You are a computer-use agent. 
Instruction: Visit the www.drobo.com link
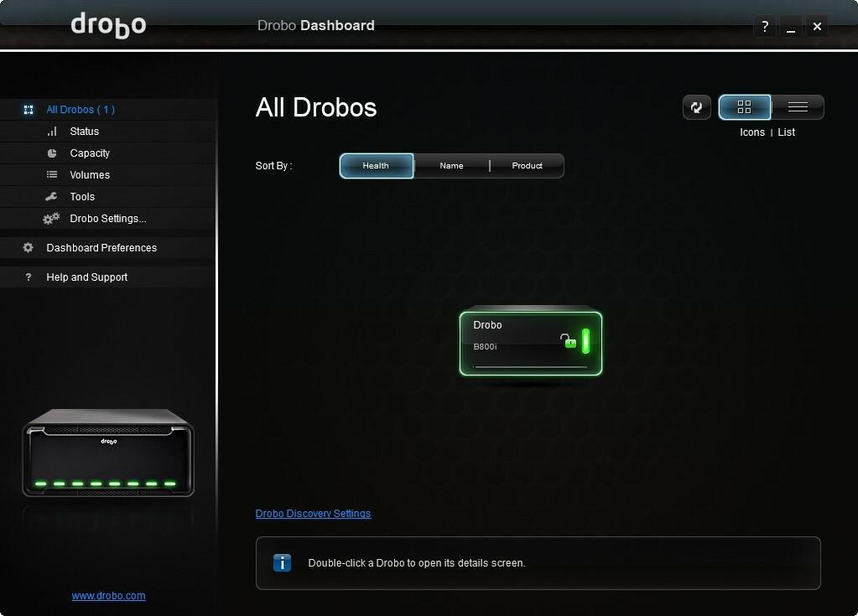108,596
